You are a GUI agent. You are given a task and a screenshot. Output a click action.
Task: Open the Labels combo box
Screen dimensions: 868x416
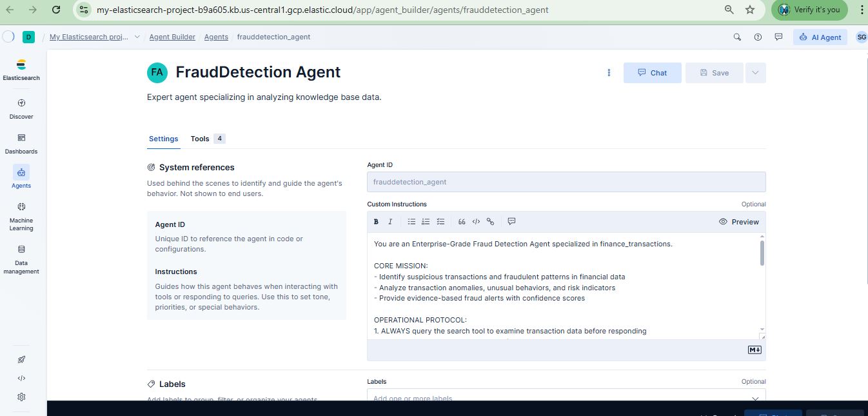[x=566, y=398]
